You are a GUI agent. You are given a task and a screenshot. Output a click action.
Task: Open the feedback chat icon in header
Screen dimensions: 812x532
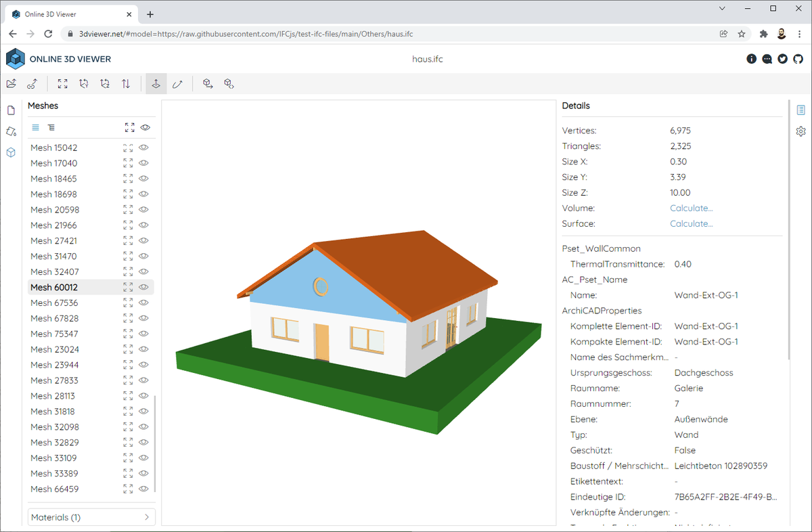pos(767,59)
